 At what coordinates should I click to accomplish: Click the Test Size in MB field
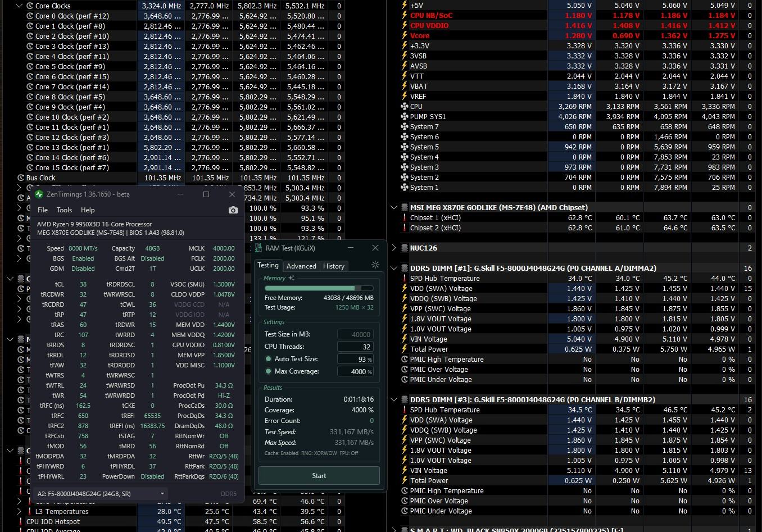355,334
